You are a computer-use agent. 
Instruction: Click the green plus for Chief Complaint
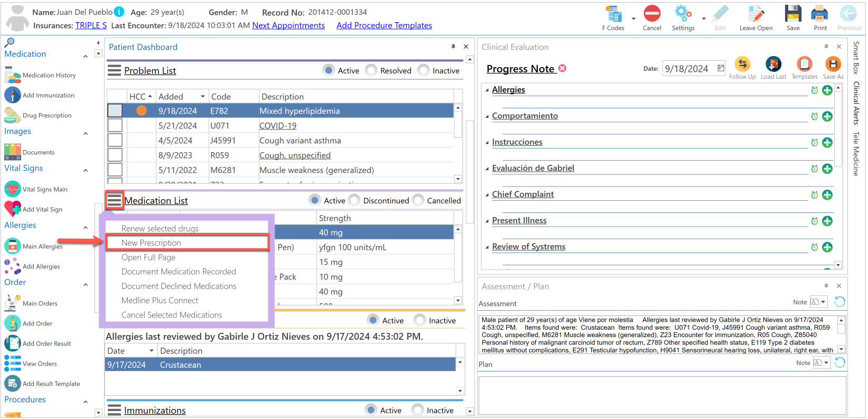pos(827,195)
